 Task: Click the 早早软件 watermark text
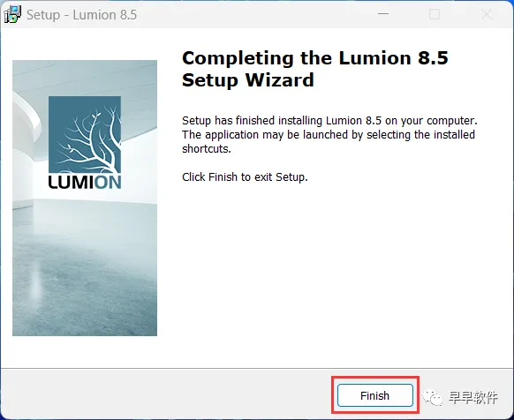pyautogui.click(x=473, y=397)
